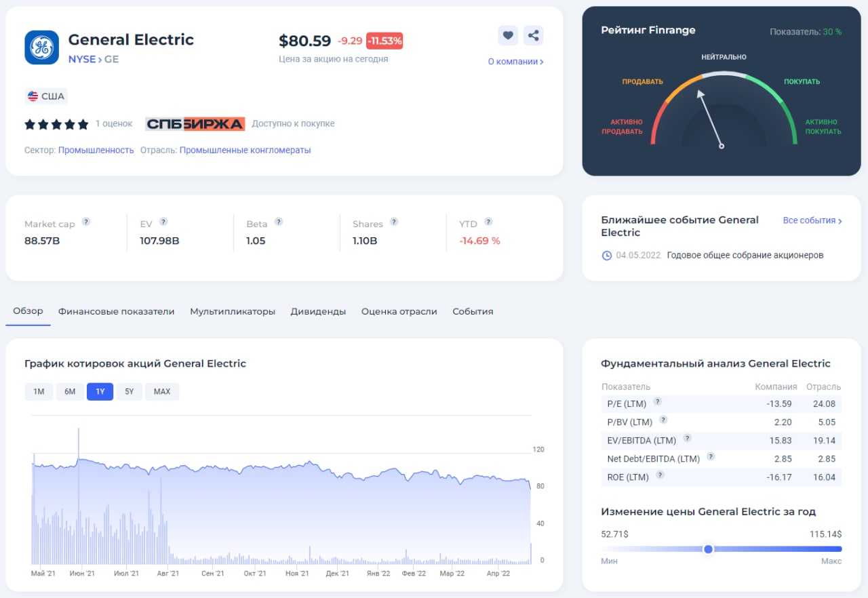Select the 1M chart period
This screenshot has width=868, height=598.
(x=39, y=391)
